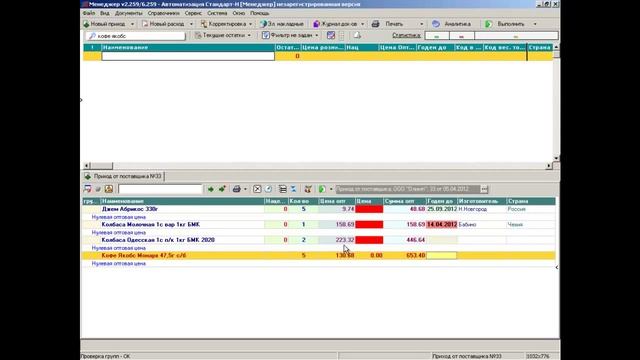Screen dimensions: 640x360
Task: Click the ellipsis button after the supplier field
Action: click(484, 189)
